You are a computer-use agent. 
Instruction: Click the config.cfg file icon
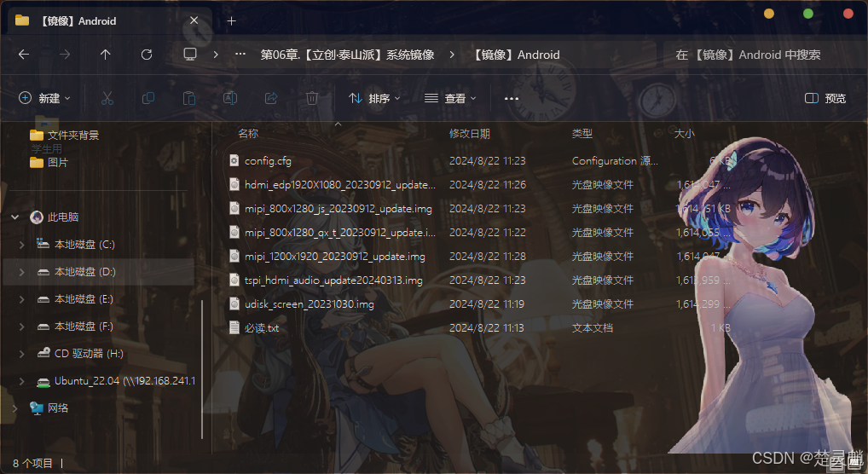234,160
